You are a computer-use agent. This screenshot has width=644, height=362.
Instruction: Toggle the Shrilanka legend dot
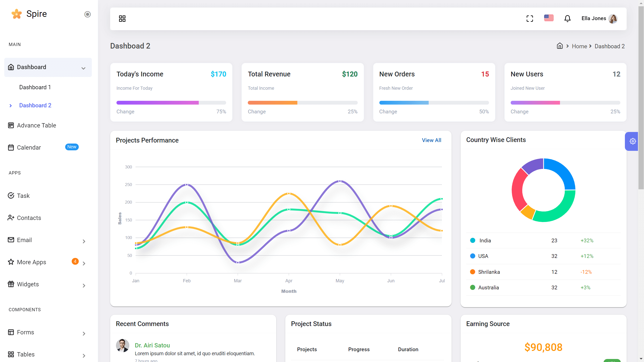(x=473, y=272)
